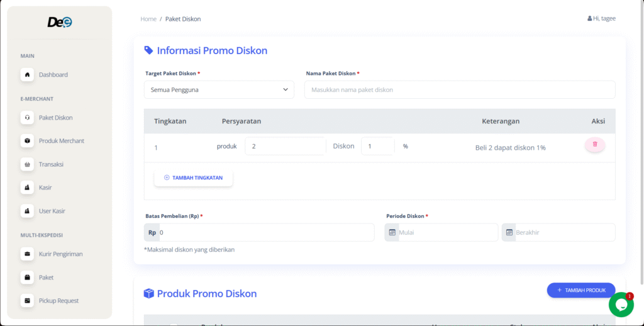This screenshot has width=644, height=326.
Task: Expand the Target Paket Diskon dropdown
Action: pyautogui.click(x=219, y=90)
